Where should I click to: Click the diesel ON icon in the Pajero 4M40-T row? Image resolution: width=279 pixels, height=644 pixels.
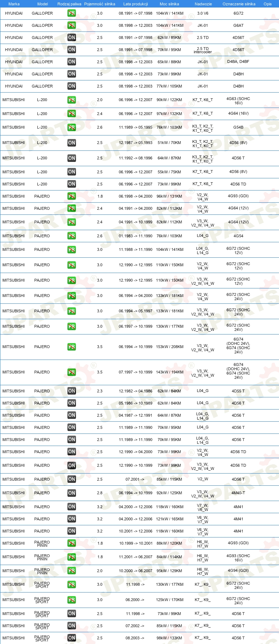pyautogui.click(x=72, y=493)
